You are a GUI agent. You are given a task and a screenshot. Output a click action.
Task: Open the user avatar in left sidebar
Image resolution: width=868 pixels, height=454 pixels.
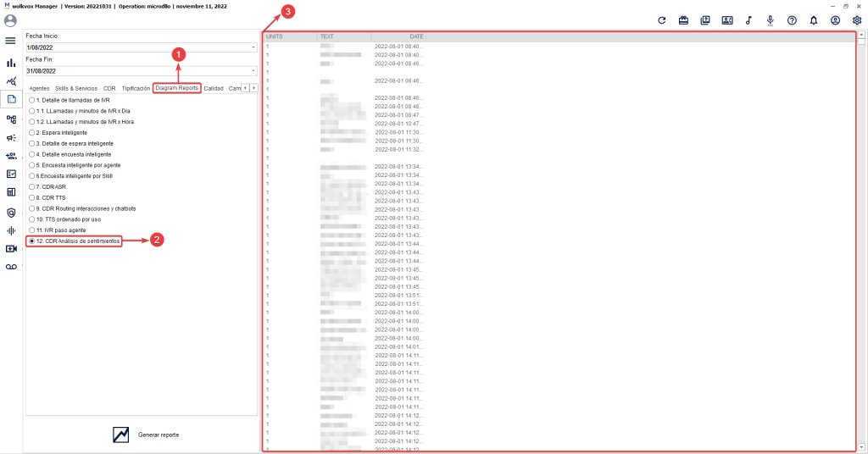[10, 21]
